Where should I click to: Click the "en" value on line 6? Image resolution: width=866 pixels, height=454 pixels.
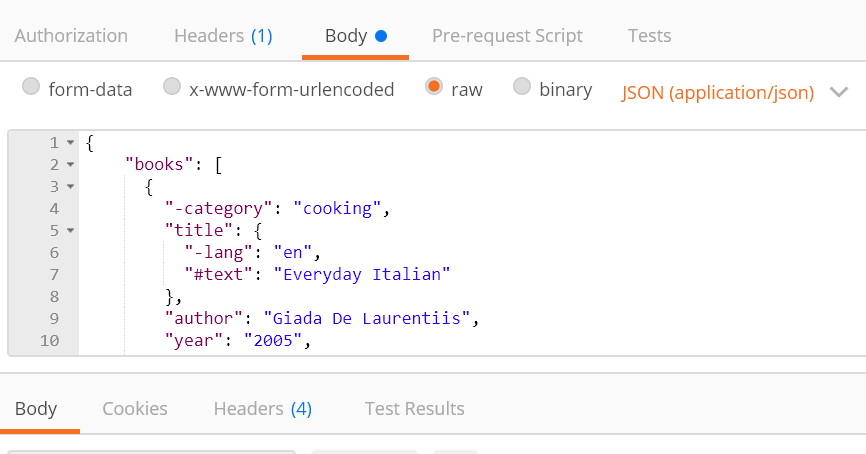293,252
